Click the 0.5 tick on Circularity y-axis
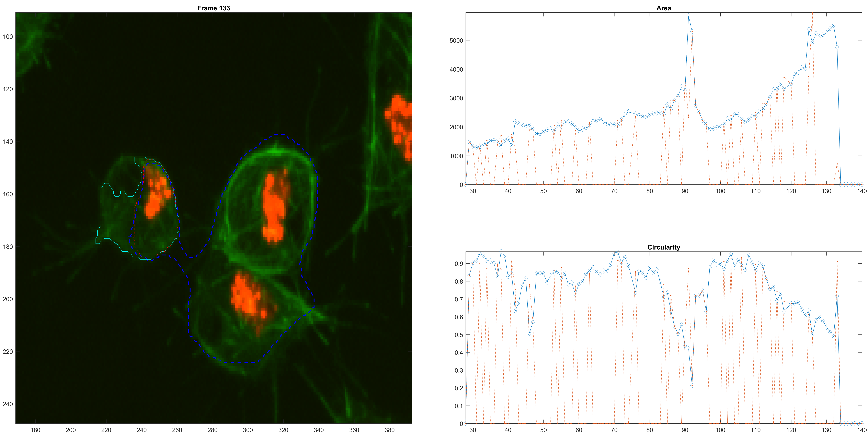 (459, 335)
